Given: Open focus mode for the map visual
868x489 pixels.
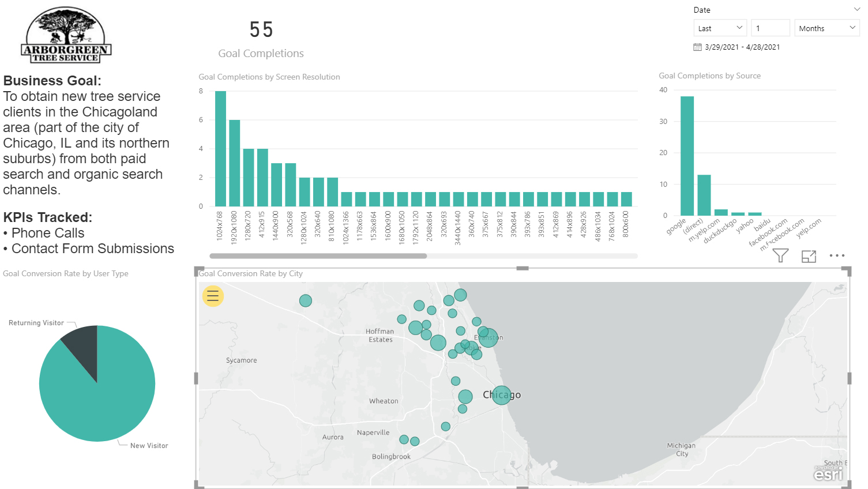Looking at the screenshot, I should [809, 256].
